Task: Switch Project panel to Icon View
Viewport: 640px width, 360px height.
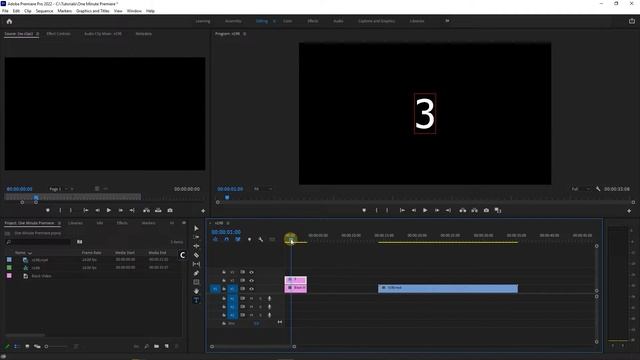Action: click(27, 346)
